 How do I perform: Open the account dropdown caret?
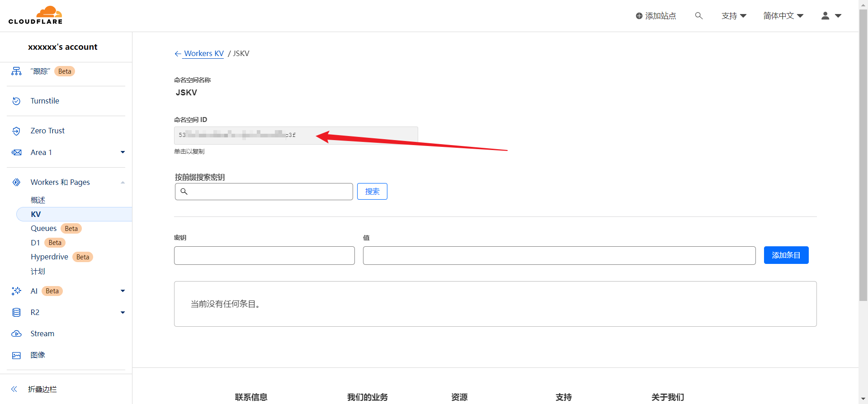point(838,16)
